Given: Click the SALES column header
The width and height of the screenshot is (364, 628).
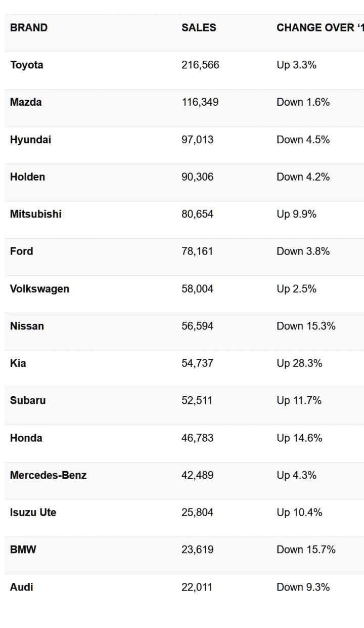Looking at the screenshot, I should point(199,28).
